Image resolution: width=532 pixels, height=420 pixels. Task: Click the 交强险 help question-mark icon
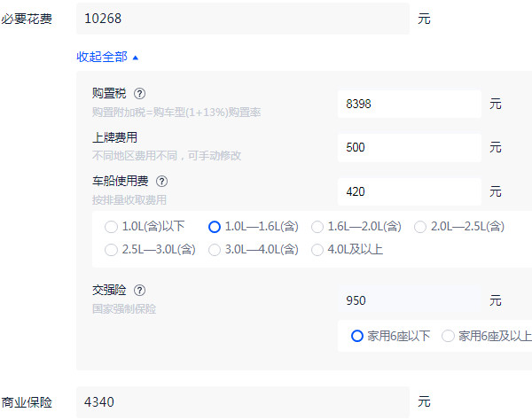click(x=139, y=290)
